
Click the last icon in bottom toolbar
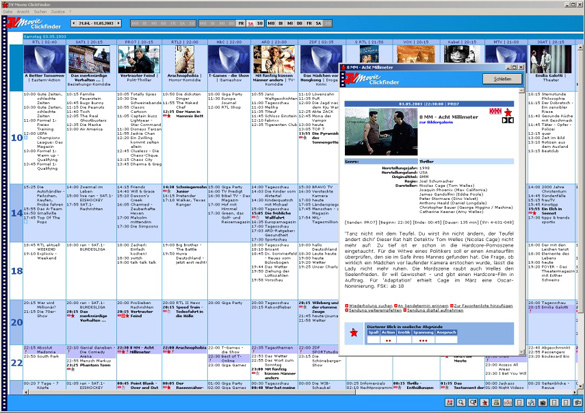point(578,402)
